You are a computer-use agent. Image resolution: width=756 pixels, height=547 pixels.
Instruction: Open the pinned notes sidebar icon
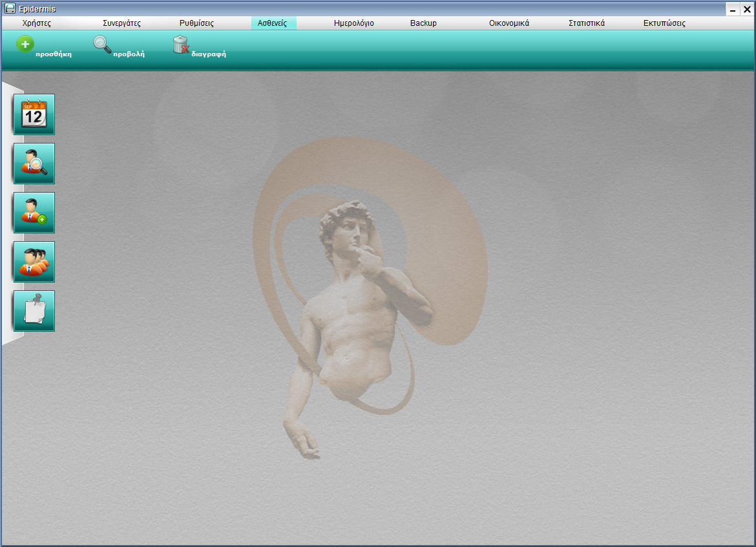34,311
